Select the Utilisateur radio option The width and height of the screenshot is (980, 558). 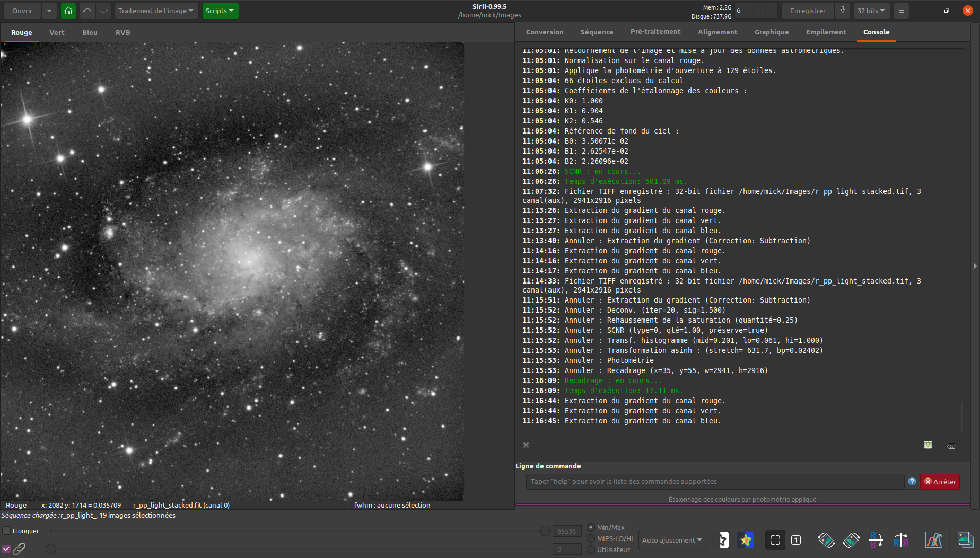pos(591,550)
